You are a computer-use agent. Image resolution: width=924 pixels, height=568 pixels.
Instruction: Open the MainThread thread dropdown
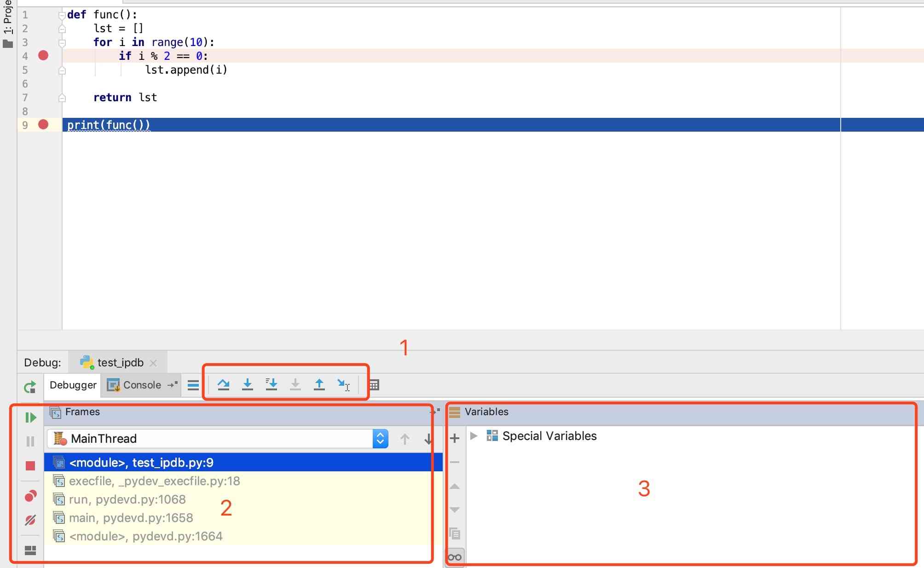click(380, 439)
